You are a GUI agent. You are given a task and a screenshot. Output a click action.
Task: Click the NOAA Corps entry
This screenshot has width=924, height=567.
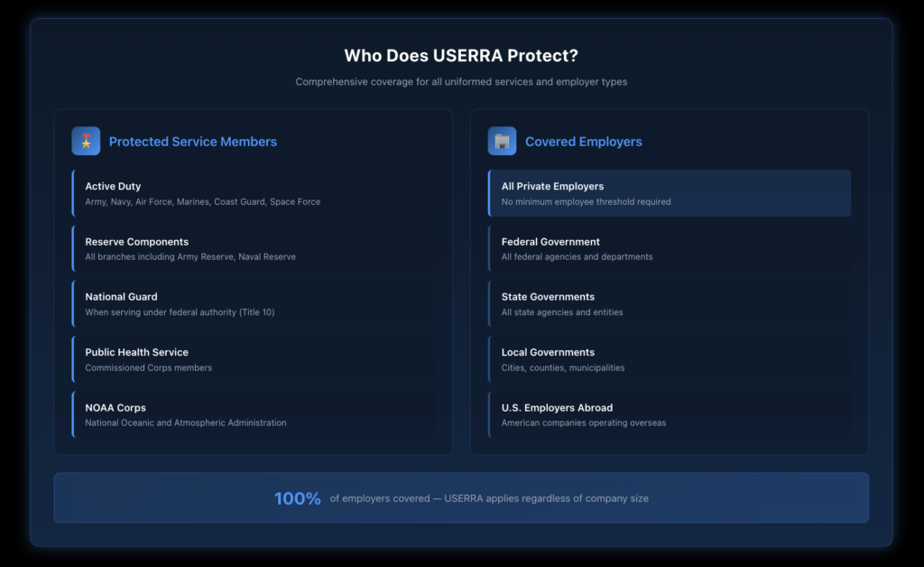pyautogui.click(x=254, y=414)
